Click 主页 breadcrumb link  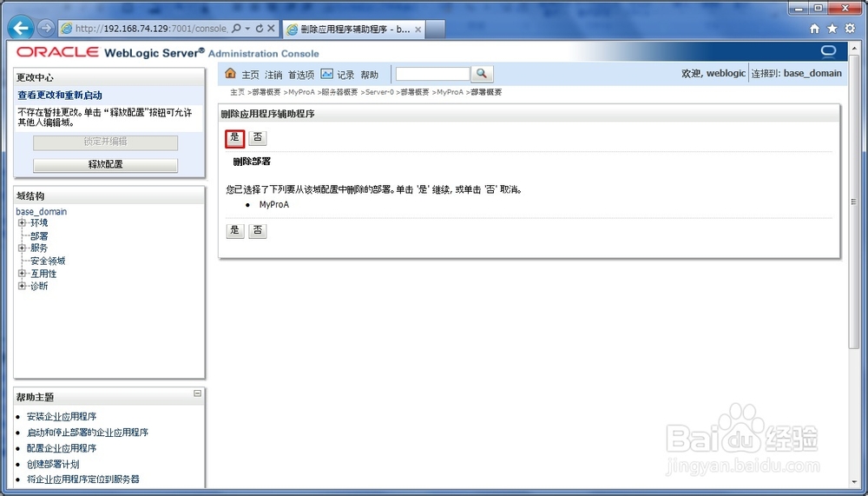tap(238, 92)
